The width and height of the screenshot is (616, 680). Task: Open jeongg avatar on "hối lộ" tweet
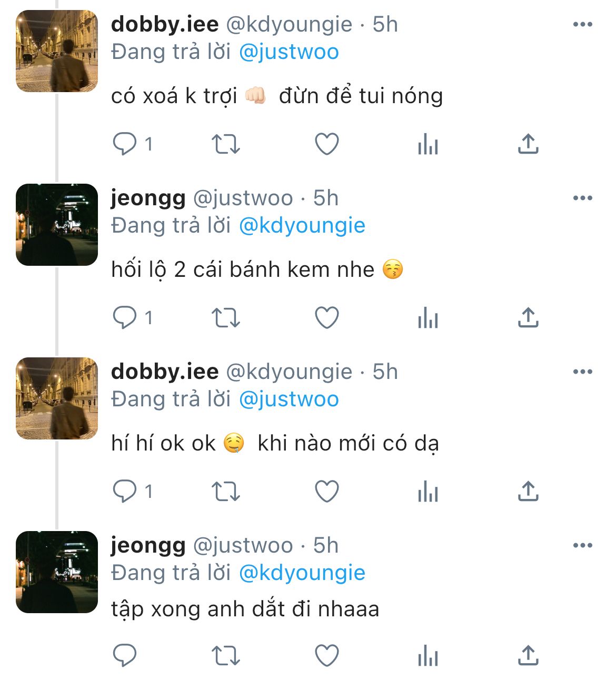(x=57, y=225)
